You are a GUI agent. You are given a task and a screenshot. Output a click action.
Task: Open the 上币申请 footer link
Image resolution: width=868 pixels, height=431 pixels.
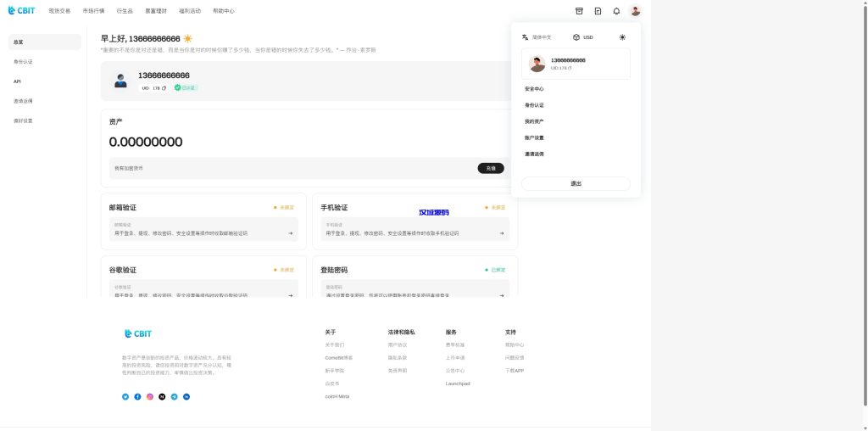[x=455, y=358]
